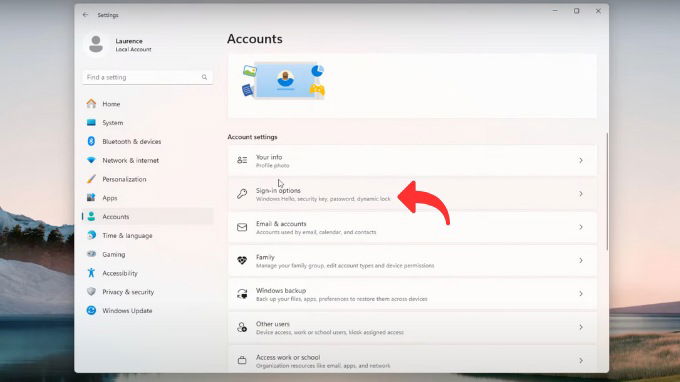Click the Email & accounts envelope icon

point(242,227)
